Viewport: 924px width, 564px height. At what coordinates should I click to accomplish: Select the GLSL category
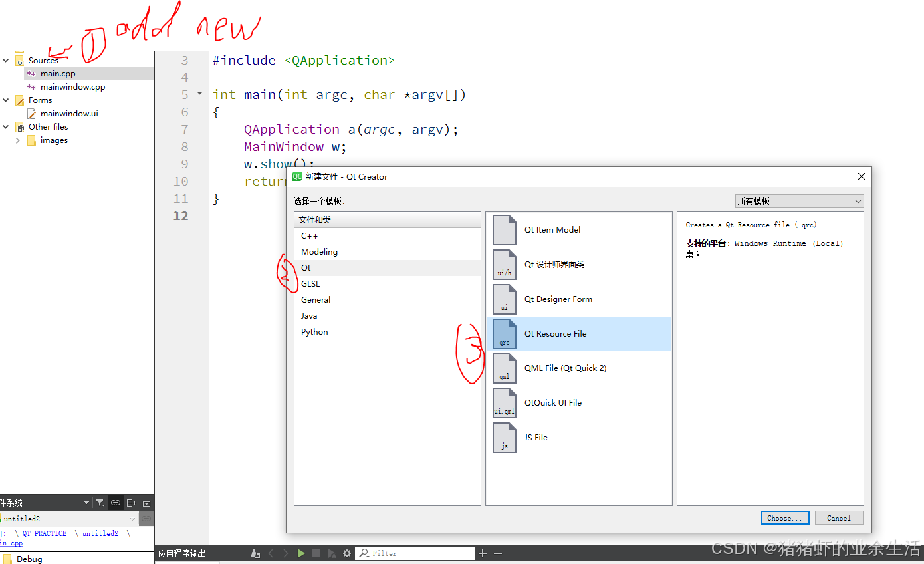pos(388,284)
